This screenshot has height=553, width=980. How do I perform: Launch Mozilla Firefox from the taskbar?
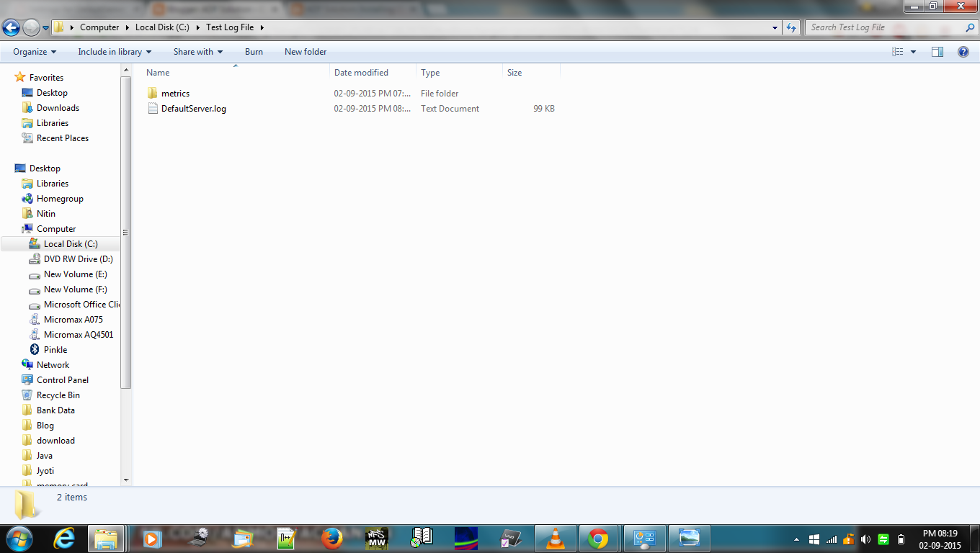click(x=331, y=538)
